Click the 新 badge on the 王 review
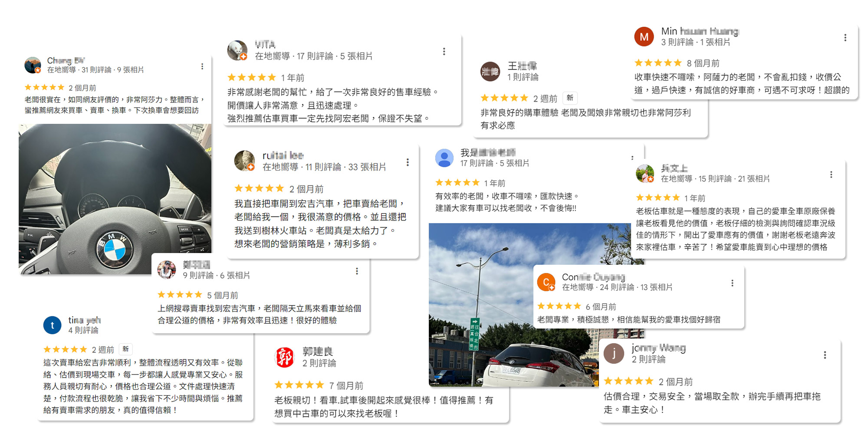The width and height of the screenshot is (868, 434). pyautogui.click(x=570, y=98)
